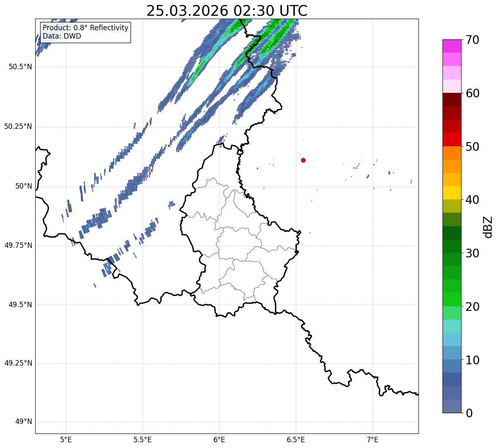Click the '50.25°N' latitude label
Viewport: 498px width, 448px height.
tap(18, 126)
